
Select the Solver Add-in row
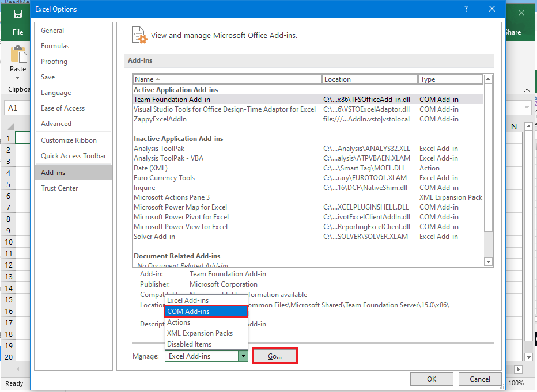tap(308, 237)
